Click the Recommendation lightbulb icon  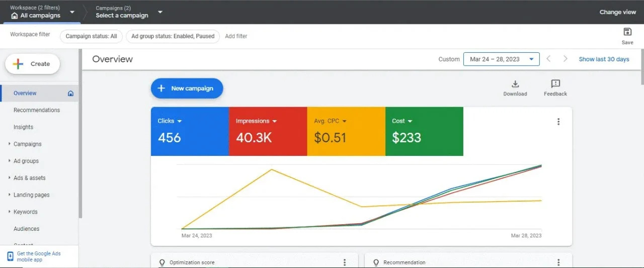(x=376, y=262)
